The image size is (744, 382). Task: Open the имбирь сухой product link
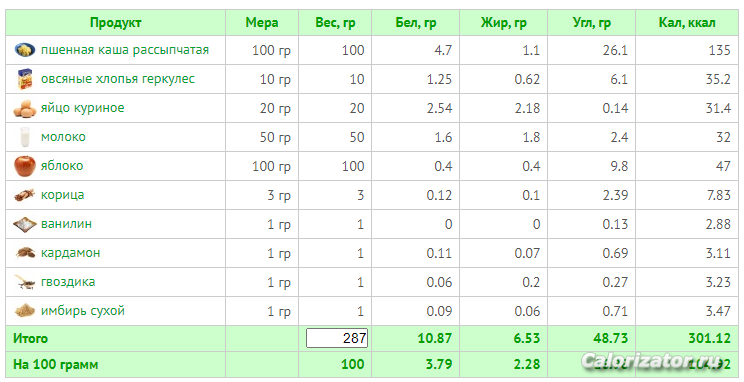click(83, 311)
